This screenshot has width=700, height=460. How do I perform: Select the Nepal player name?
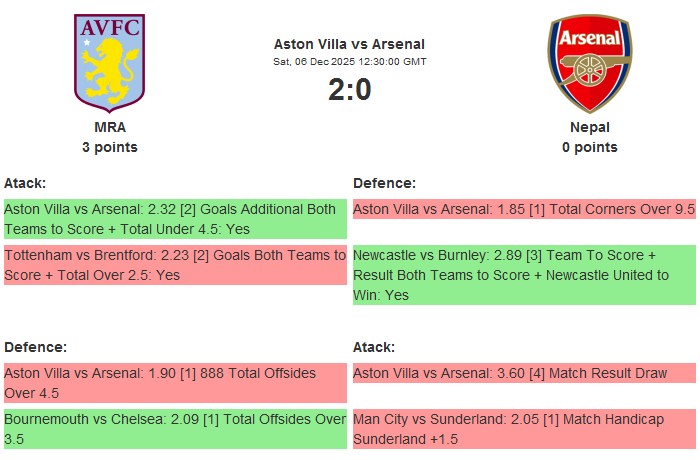point(589,127)
